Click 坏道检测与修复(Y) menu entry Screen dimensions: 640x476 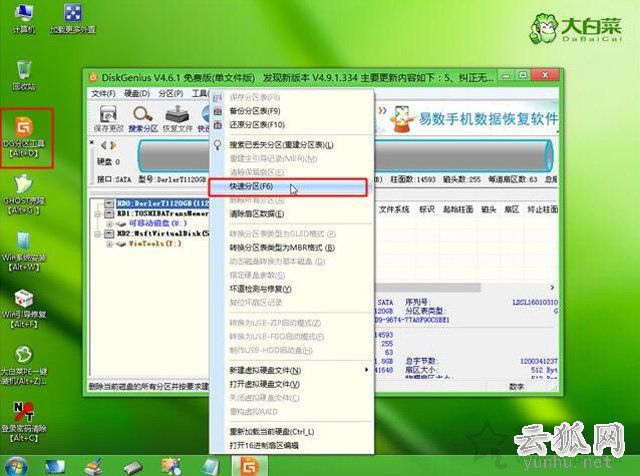point(260,289)
